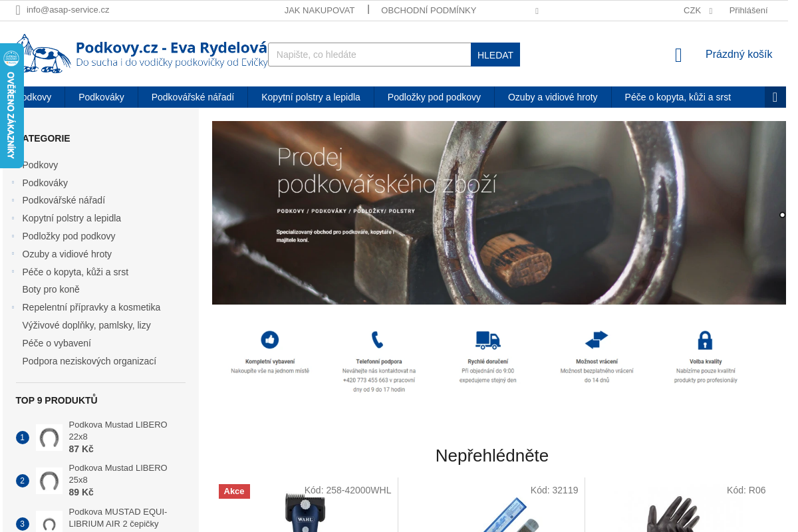
Task: Select 'Ozuby a vidiové hroty' menu item
Action: click(552, 97)
